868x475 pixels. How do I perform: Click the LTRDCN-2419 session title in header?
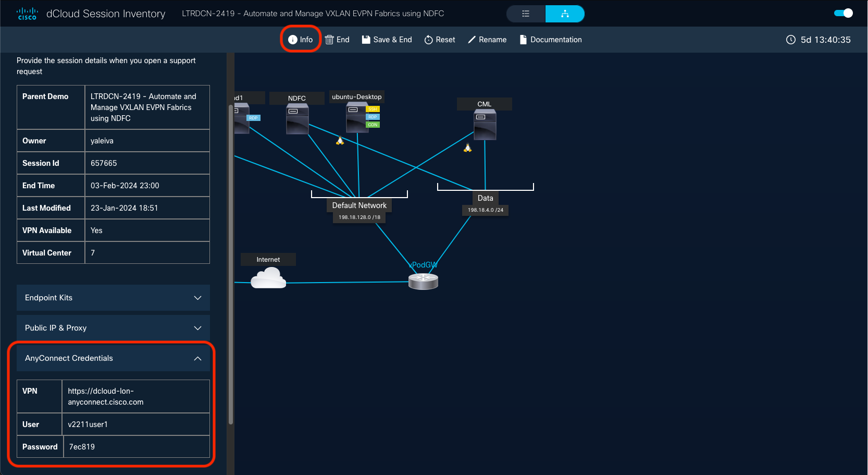pyautogui.click(x=313, y=14)
